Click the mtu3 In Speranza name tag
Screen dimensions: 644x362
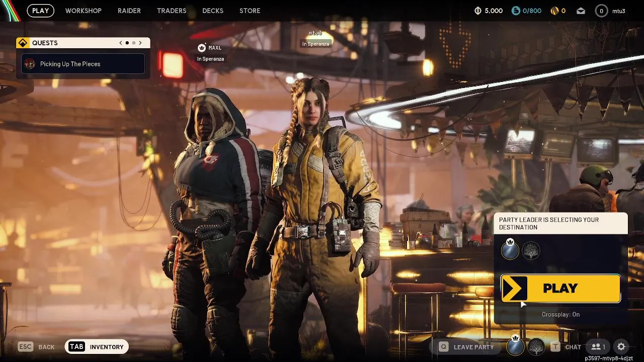(x=315, y=40)
